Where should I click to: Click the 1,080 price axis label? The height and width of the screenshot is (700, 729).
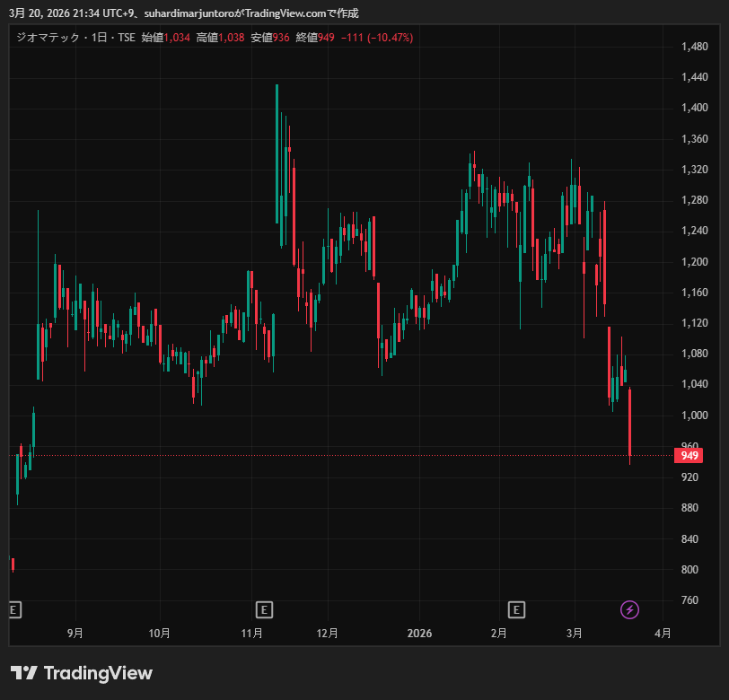694,354
